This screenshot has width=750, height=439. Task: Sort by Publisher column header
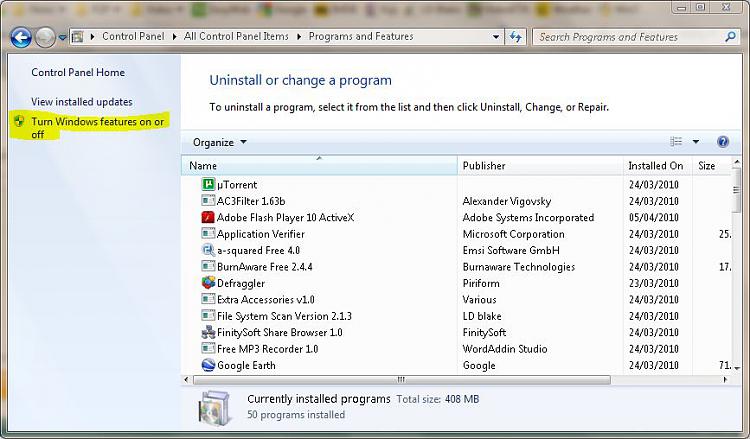[x=540, y=165]
